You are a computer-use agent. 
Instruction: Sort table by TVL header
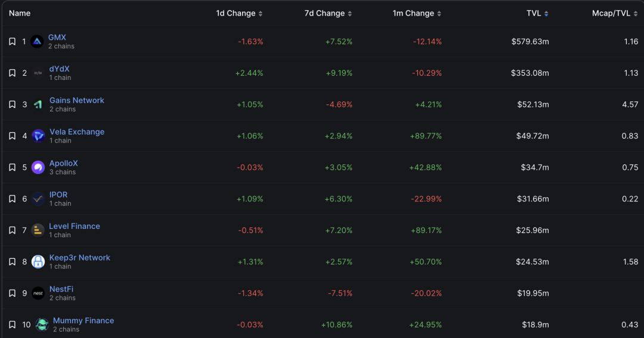point(537,13)
